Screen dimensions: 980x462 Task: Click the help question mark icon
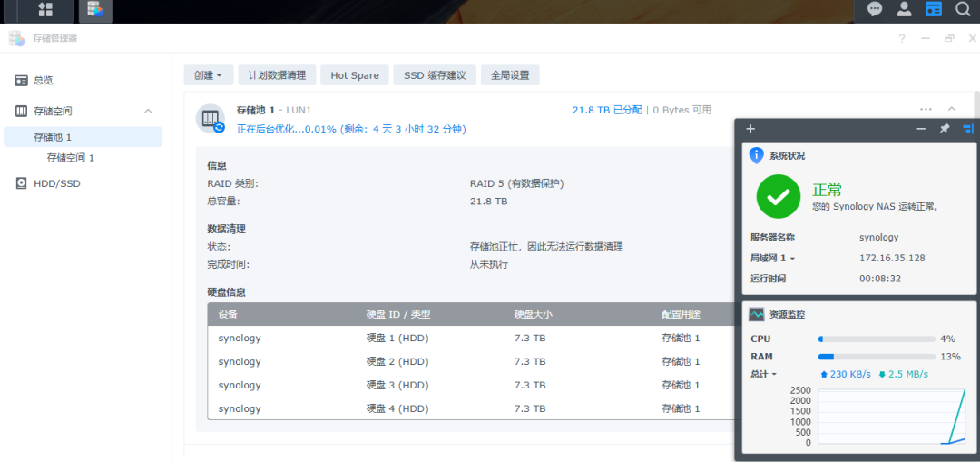(x=902, y=38)
